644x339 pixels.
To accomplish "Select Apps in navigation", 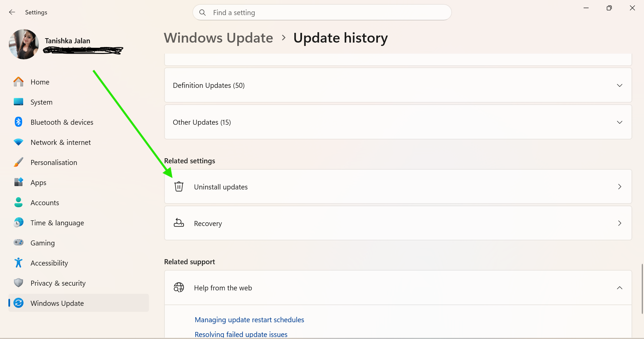I will tap(79, 182).
